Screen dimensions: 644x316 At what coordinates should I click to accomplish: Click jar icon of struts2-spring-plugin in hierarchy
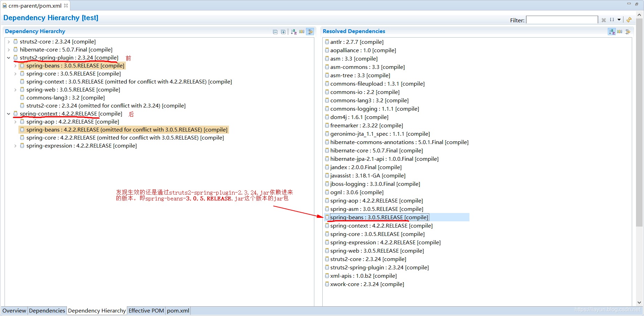(15, 57)
